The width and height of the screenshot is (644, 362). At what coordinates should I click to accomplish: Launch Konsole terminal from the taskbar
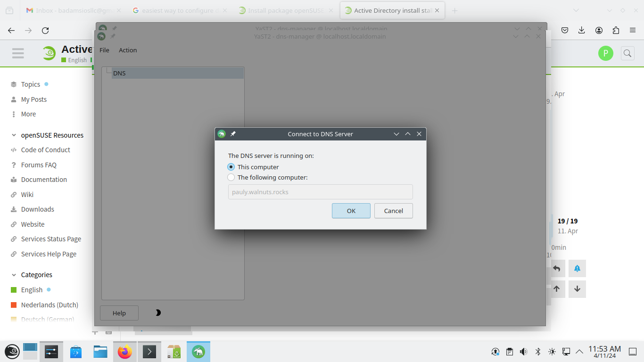click(149, 352)
